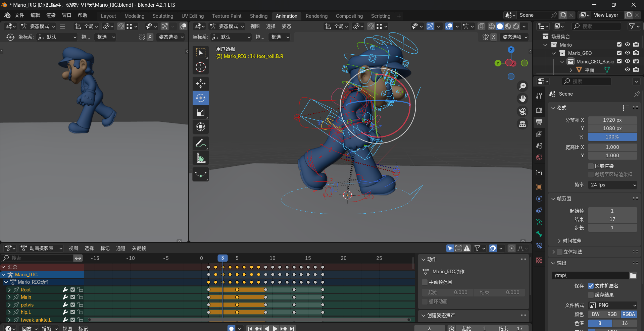Open the World properties tab
The width and height of the screenshot is (644, 331).
(539, 157)
